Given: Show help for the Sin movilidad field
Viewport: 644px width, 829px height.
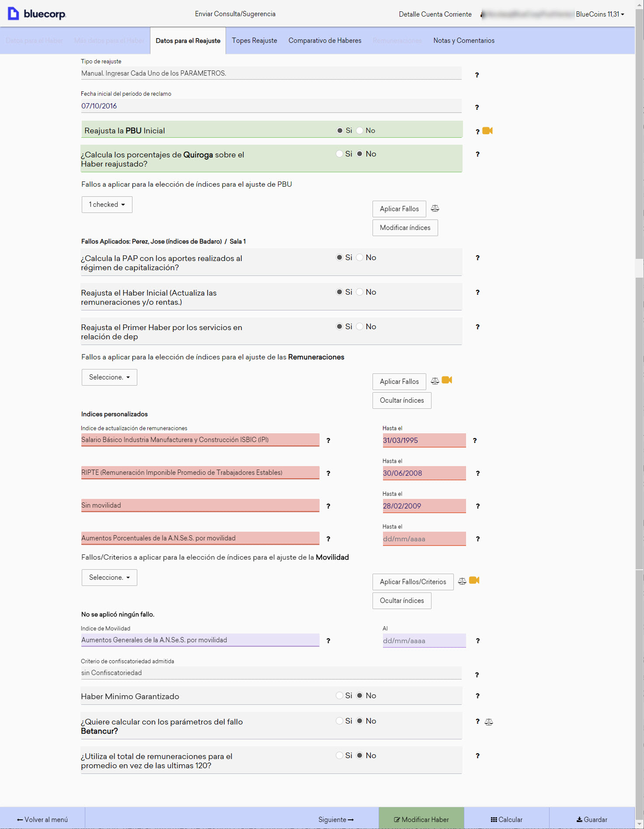Looking at the screenshot, I should [328, 506].
